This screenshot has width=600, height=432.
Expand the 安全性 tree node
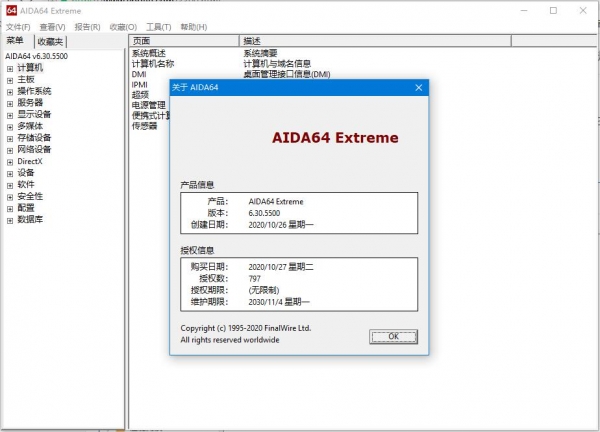tap(10, 197)
